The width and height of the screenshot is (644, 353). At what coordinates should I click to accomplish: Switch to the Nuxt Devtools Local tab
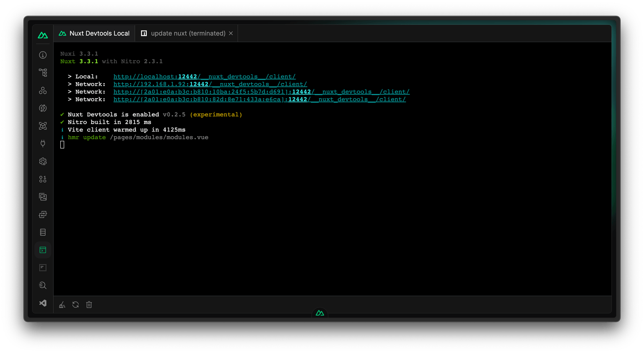click(94, 33)
